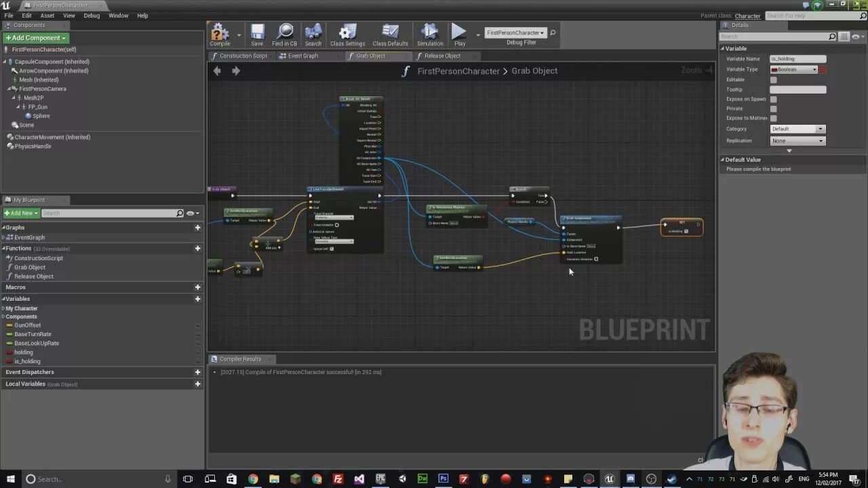Click the Compile toolbar icon
Image resolution: width=868 pixels, height=488 pixels.
pos(220,33)
